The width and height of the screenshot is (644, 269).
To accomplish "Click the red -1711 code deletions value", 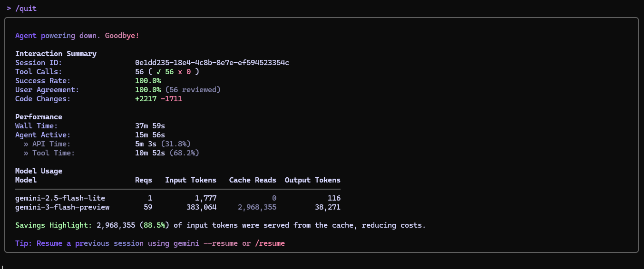I will (x=172, y=99).
